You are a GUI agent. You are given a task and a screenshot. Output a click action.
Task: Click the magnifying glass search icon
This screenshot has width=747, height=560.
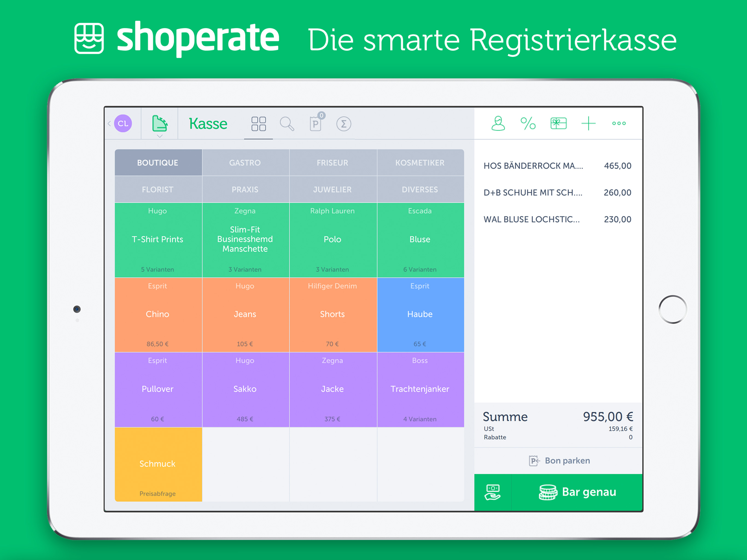click(287, 124)
